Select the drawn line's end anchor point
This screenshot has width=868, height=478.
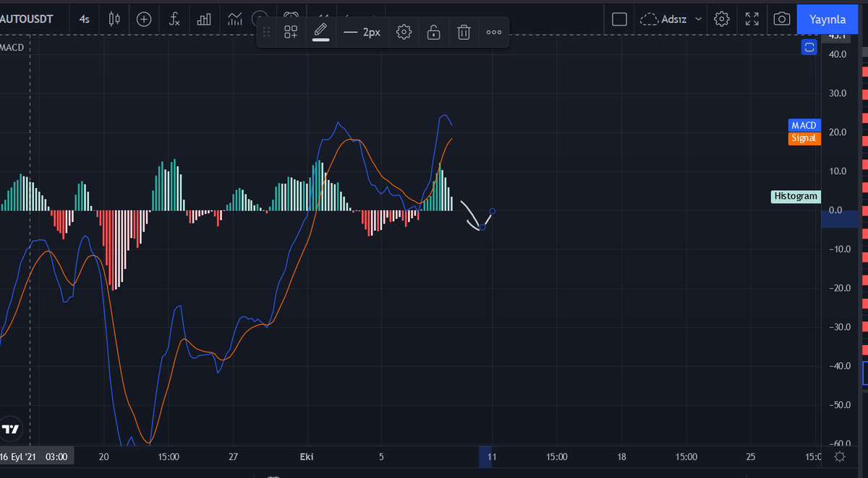point(493,211)
